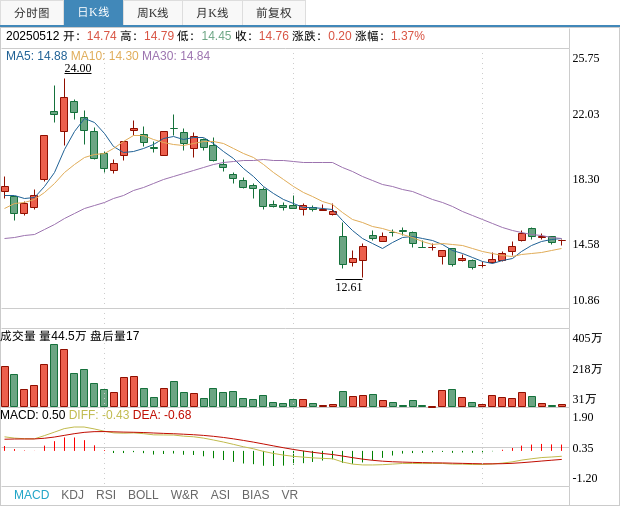
Task: Click the 前复权 adjustment option
Action: pyautogui.click(x=274, y=13)
